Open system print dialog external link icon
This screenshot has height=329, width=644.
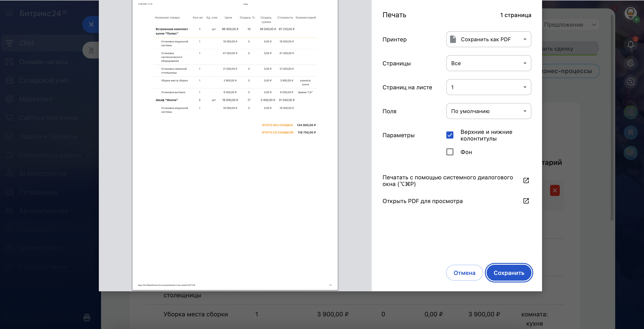[x=526, y=180]
